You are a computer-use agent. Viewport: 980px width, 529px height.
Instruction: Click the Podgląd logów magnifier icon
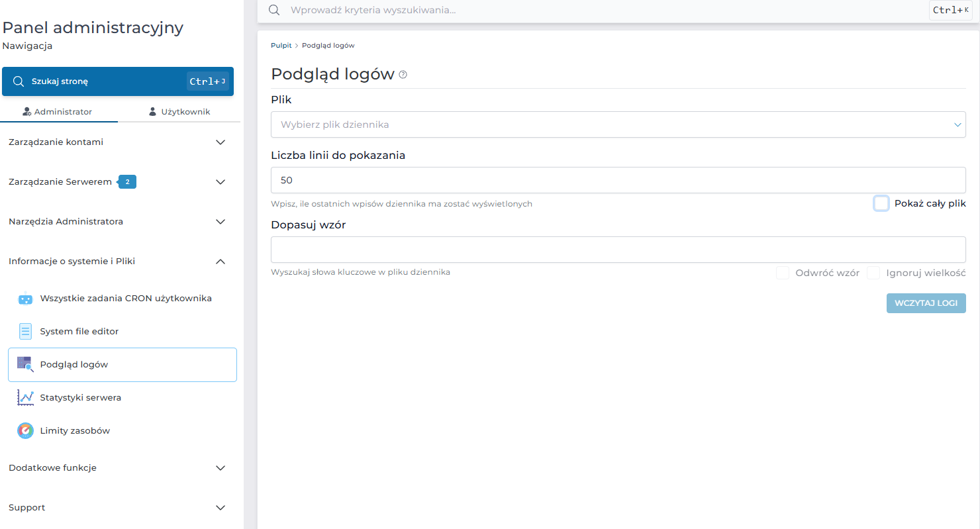coord(25,364)
